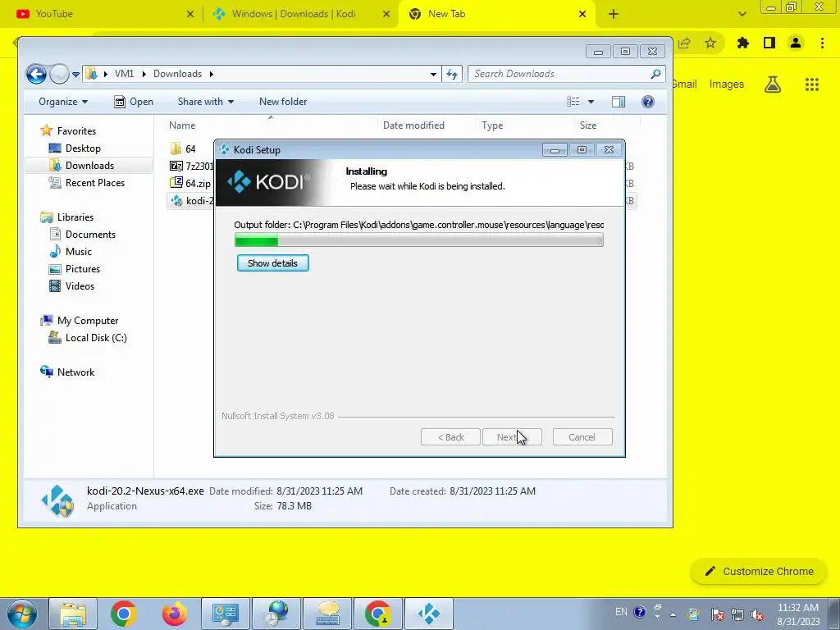Sort files by Size column header
The height and width of the screenshot is (630, 840).
[587, 126]
